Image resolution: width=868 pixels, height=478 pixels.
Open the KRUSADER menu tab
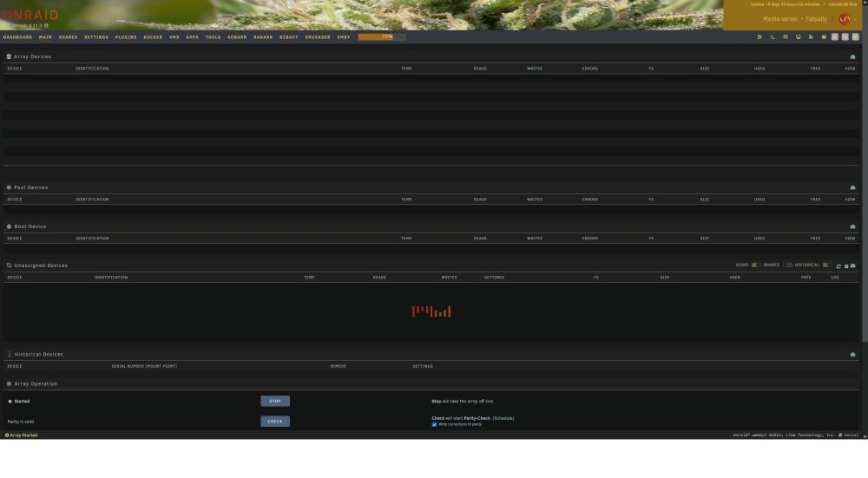[x=318, y=37]
